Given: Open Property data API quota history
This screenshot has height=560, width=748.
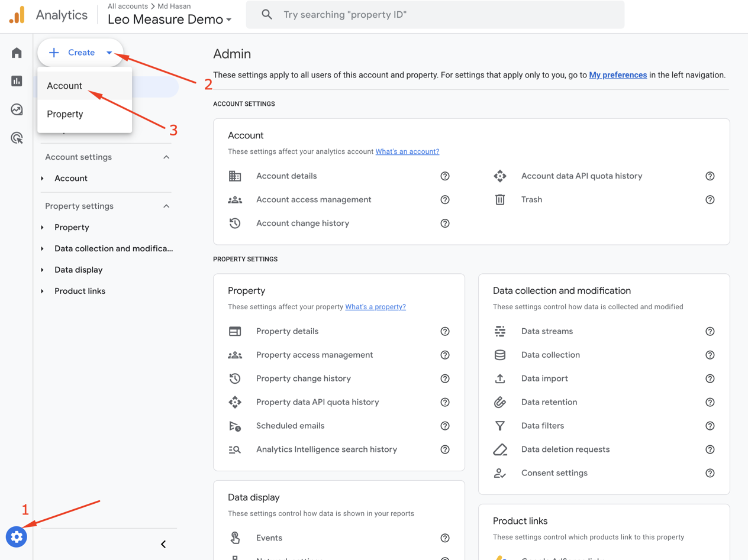Looking at the screenshot, I should (317, 403).
